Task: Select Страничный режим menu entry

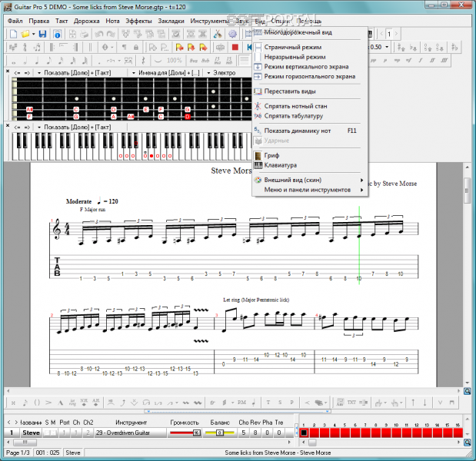Action: pos(293,47)
